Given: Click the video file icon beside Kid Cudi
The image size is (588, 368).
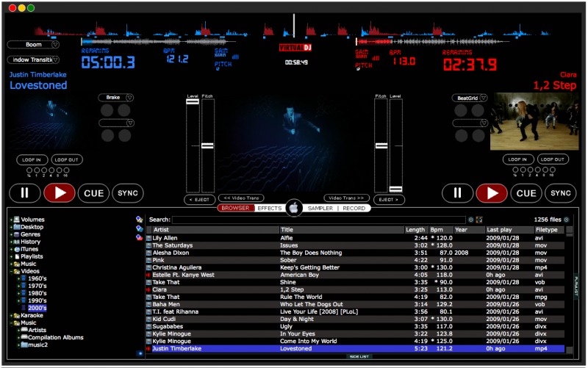Looking at the screenshot, I should (x=149, y=320).
